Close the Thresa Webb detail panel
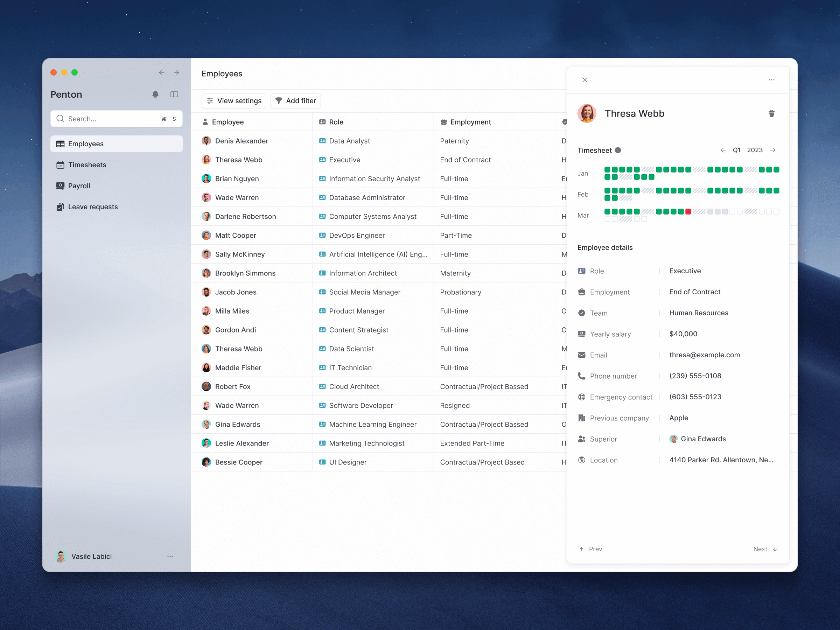The width and height of the screenshot is (840, 630). coord(585,80)
